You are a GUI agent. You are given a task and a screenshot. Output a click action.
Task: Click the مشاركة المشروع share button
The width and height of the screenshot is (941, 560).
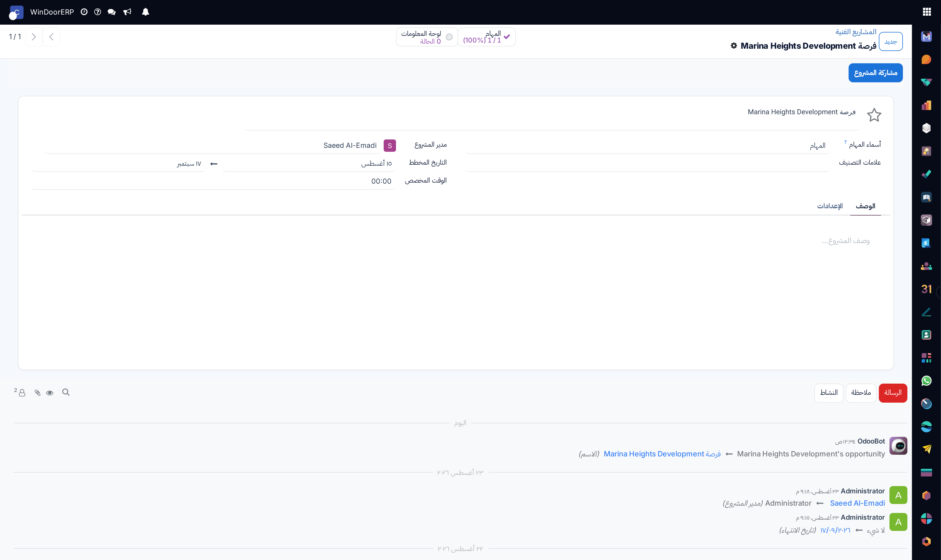coord(875,73)
